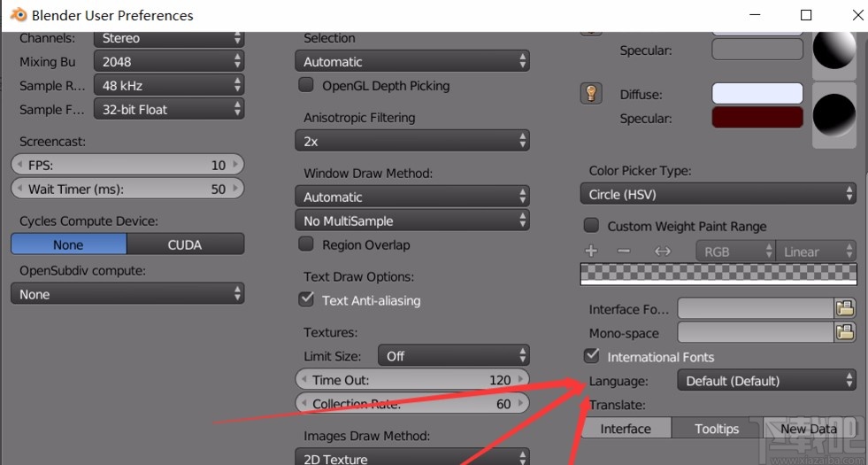The image size is (868, 465).
Task: Pick the white Diffuse color swatch
Action: point(757,94)
